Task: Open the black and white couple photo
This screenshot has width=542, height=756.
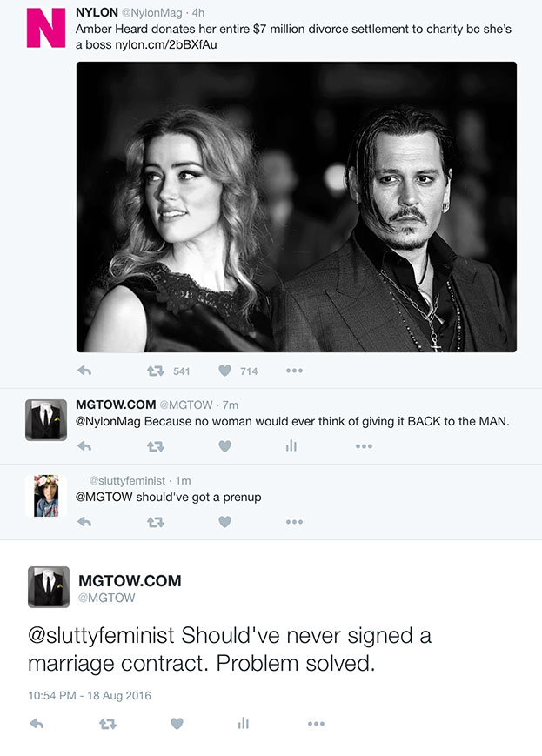Action: click(297, 207)
